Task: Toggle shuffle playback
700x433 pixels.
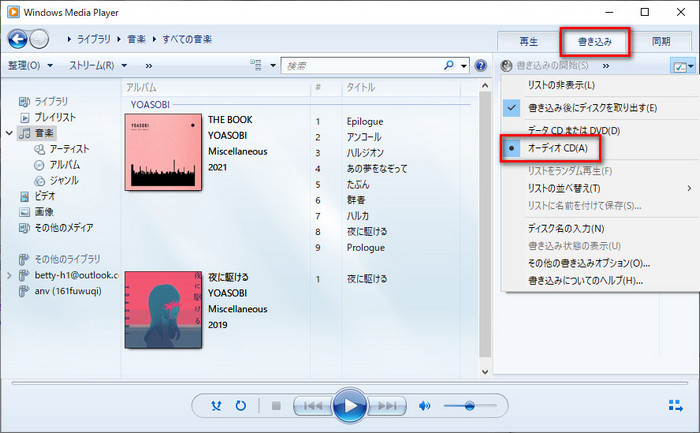Action: point(217,406)
